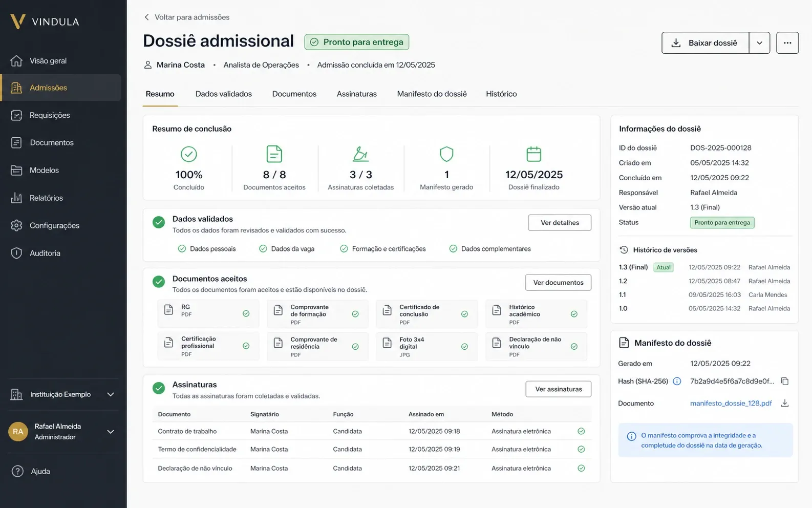
Task: Open the Foto 3x4 digital document card
Action: (426, 347)
